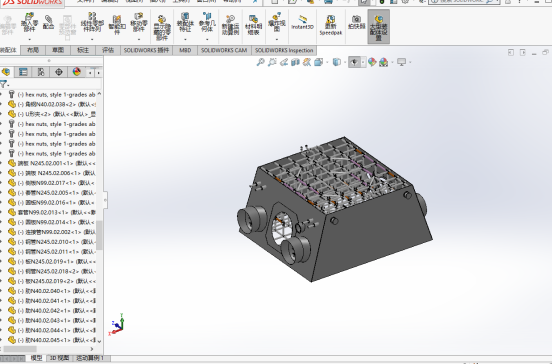The image size is (552, 364).
Task: Select the N40.02.045<1> component row
Action: tap(57, 340)
